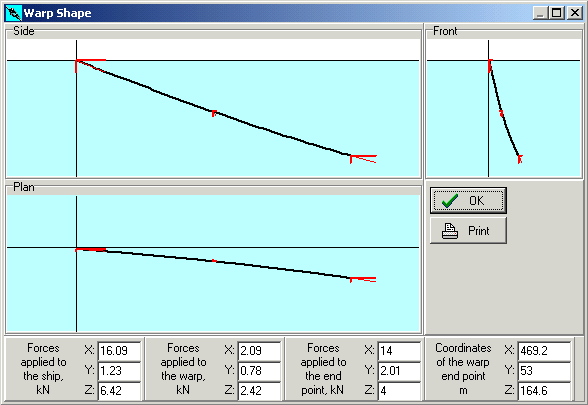
Task: Click the warp end marker in Front view
Action: pos(520,159)
